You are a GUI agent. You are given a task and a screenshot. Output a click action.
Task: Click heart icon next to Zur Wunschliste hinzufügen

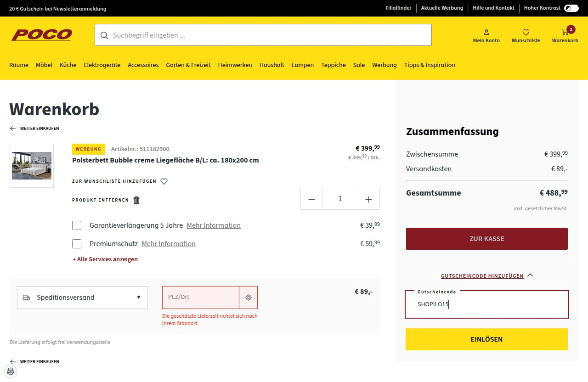(x=164, y=181)
